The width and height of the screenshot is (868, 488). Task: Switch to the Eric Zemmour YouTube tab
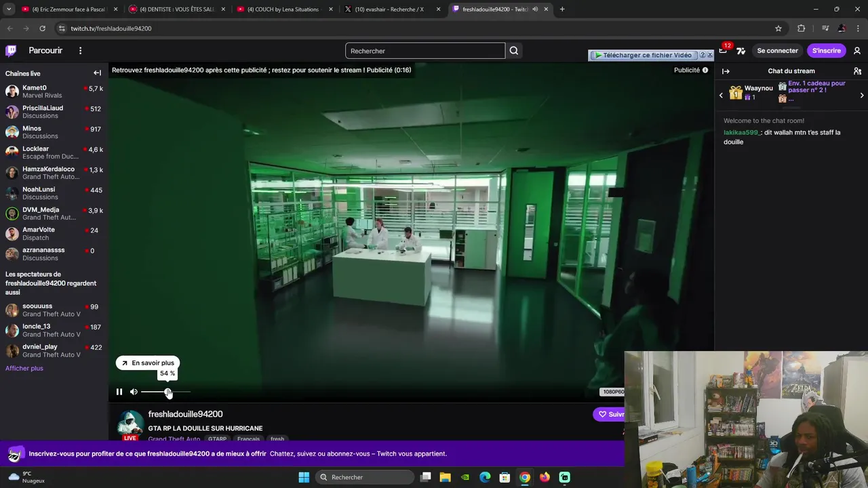tap(68, 9)
